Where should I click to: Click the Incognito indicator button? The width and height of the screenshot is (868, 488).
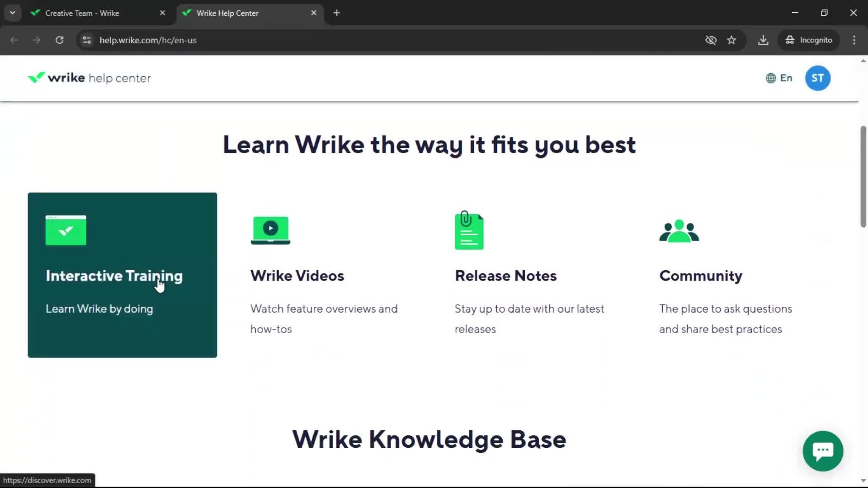coord(808,40)
